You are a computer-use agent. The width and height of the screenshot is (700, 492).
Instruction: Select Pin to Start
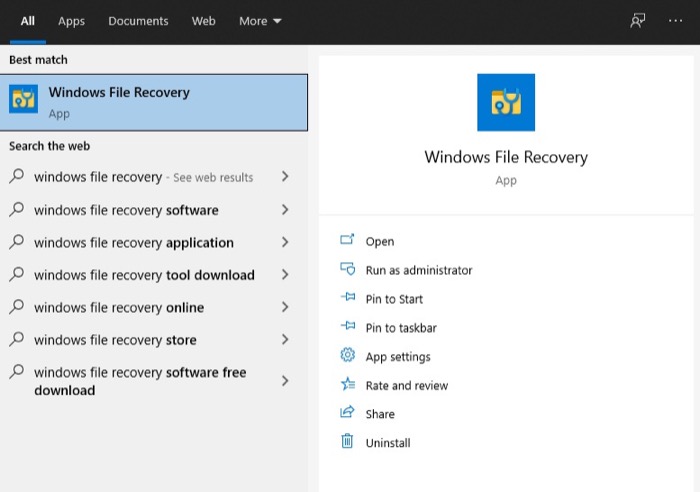click(x=394, y=299)
